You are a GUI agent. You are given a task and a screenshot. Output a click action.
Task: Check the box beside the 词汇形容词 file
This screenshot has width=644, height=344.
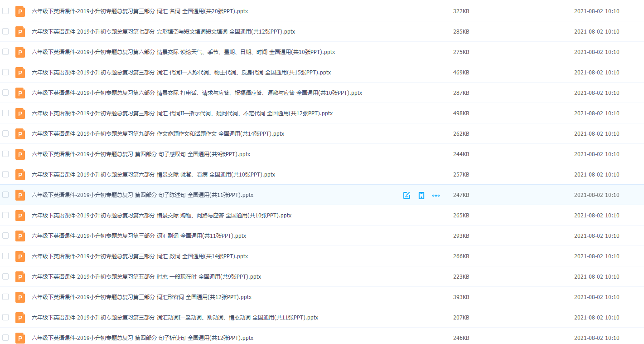pos(5,297)
